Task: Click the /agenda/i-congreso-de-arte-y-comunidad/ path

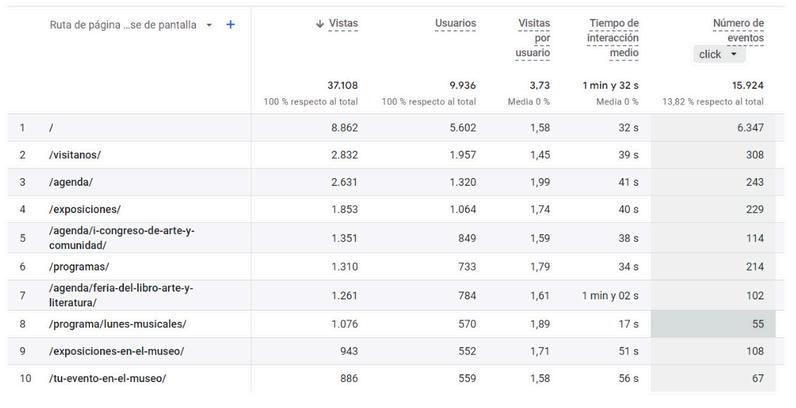Action: [x=121, y=238]
